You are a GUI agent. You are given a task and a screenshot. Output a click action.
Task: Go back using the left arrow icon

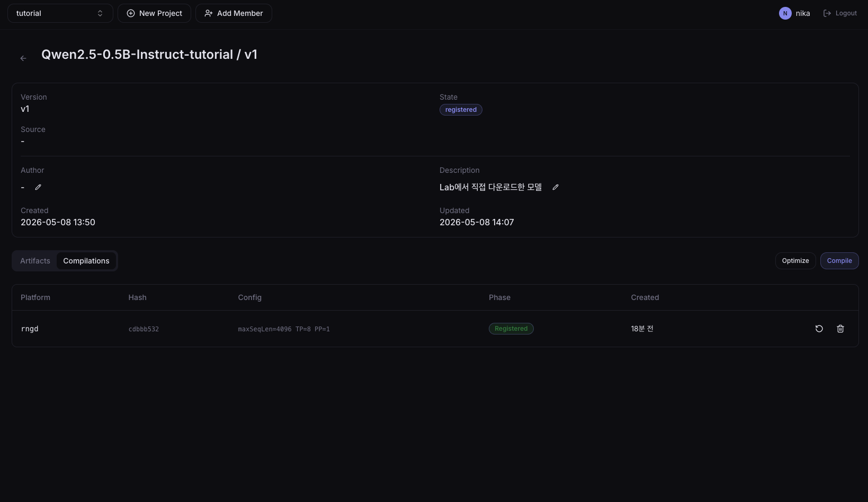click(23, 58)
